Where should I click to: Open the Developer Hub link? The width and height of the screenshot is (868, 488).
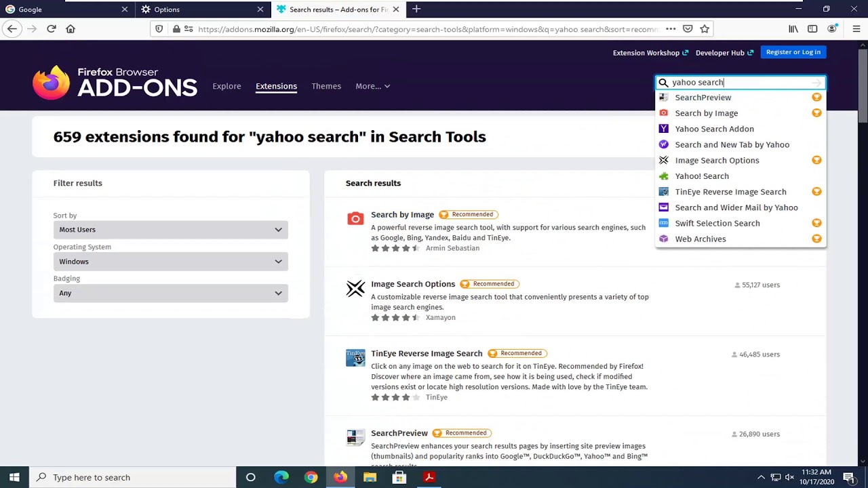coord(724,53)
